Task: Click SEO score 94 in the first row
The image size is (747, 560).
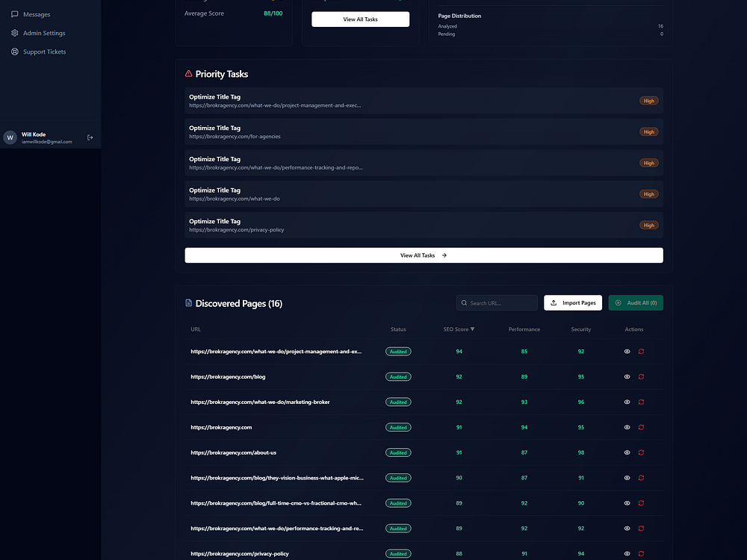Action: click(x=459, y=352)
